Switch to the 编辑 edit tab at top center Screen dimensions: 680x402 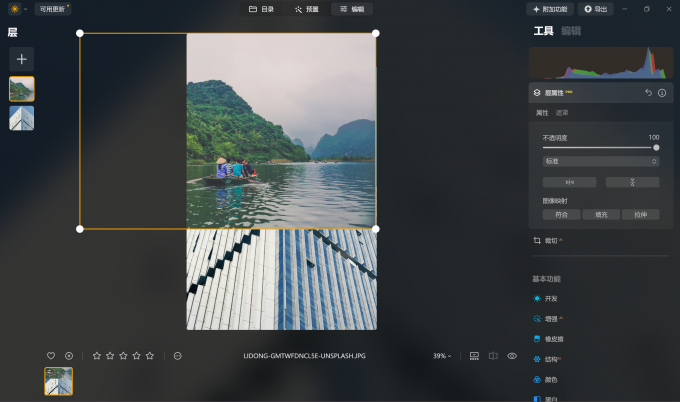point(352,9)
